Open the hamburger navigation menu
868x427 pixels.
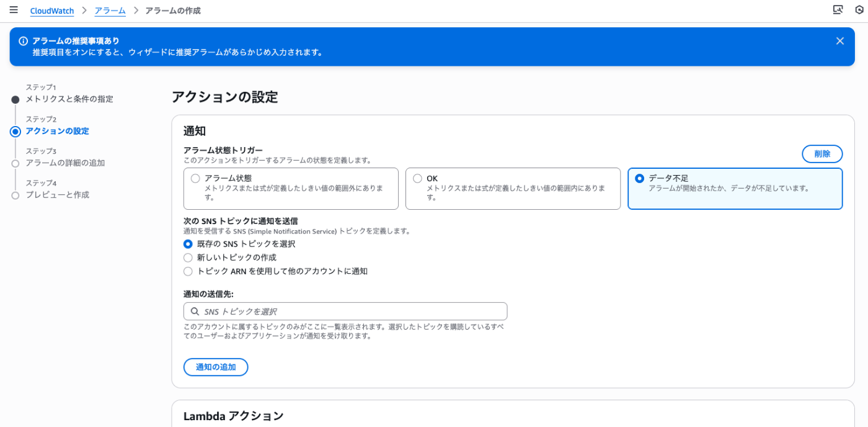pyautogui.click(x=14, y=10)
